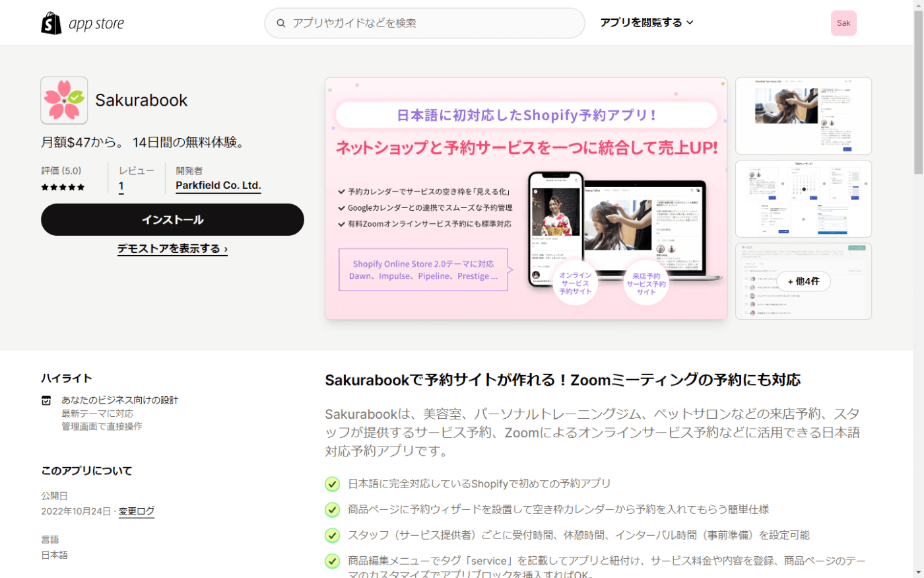Click the Sakurabook app icon
Screen dimensions: 924x578
pos(63,100)
